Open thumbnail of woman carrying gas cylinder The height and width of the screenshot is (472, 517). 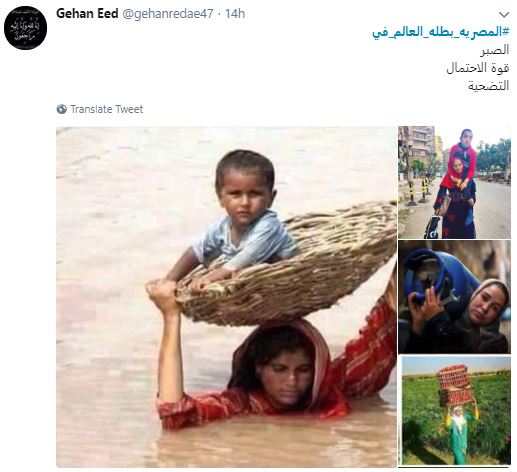454,297
